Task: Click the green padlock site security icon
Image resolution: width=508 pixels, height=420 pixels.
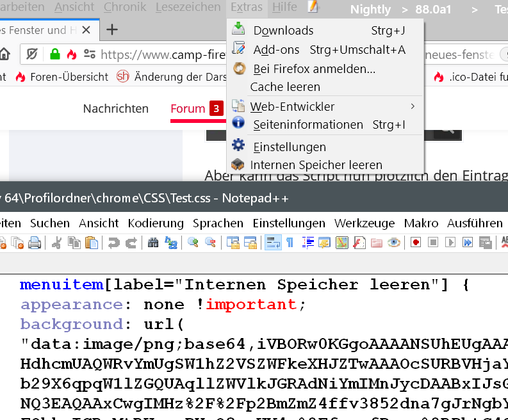Action: click(55, 54)
